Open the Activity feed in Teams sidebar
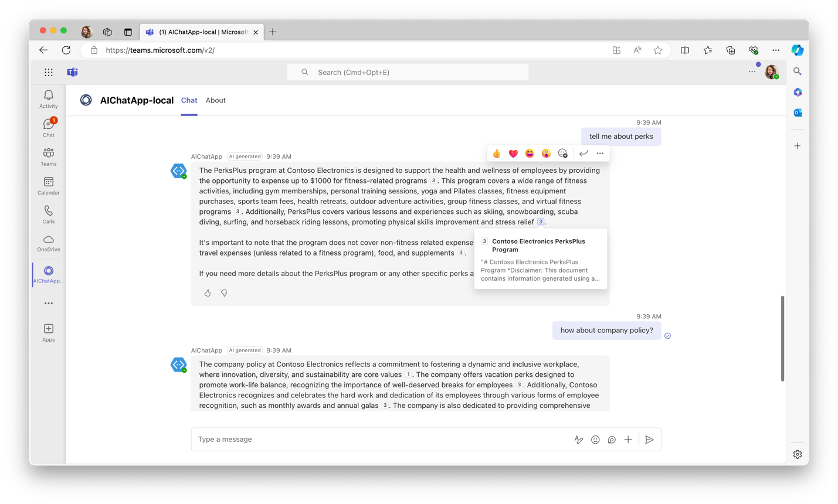838x504 pixels. coord(49,99)
